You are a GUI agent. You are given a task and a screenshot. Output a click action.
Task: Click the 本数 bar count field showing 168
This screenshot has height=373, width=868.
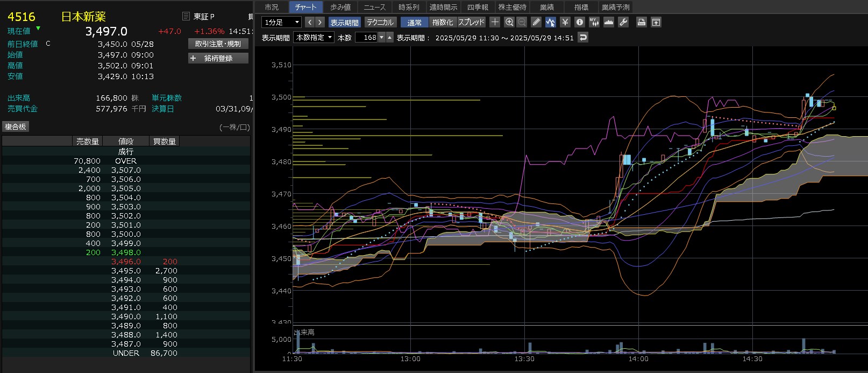click(366, 37)
